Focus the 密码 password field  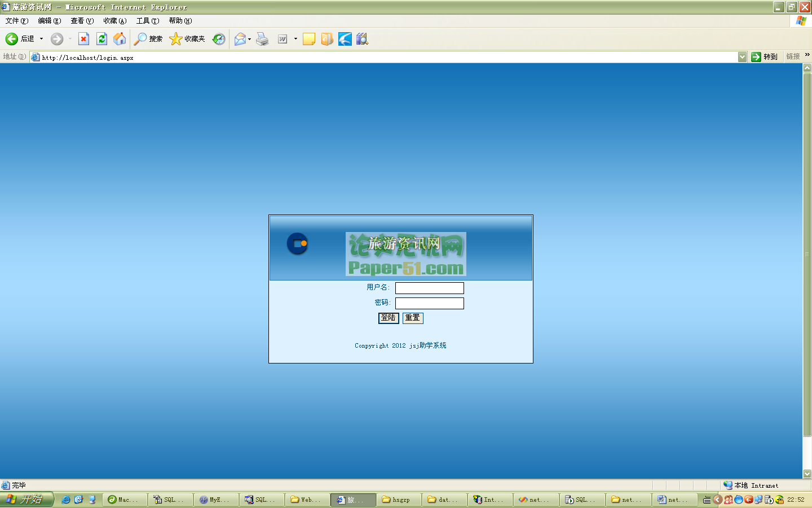pyautogui.click(x=429, y=304)
